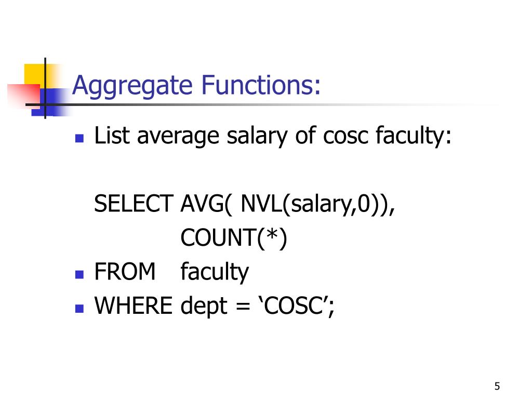Select the red square in slide logo
Screen dimensions: 532x399
[x=24, y=95]
